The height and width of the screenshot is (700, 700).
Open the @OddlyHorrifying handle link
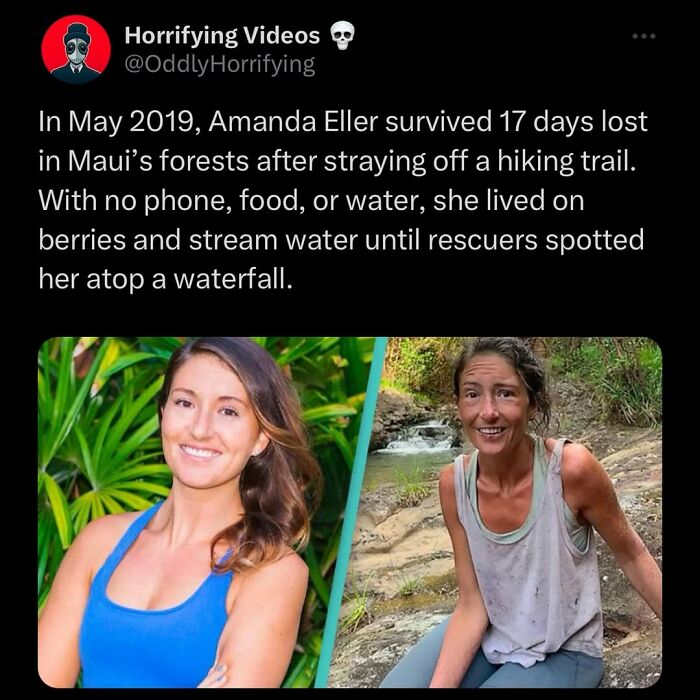[220, 65]
